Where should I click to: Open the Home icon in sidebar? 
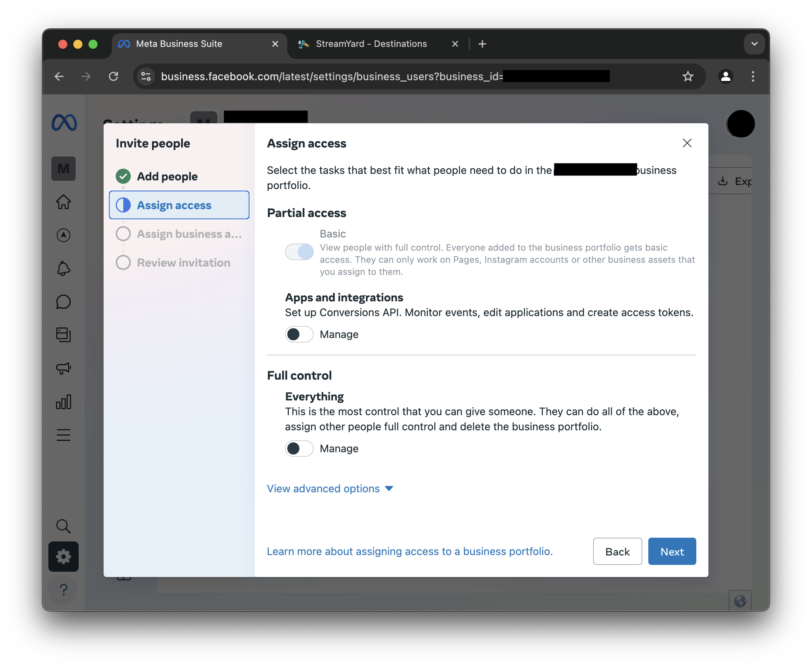(x=64, y=202)
